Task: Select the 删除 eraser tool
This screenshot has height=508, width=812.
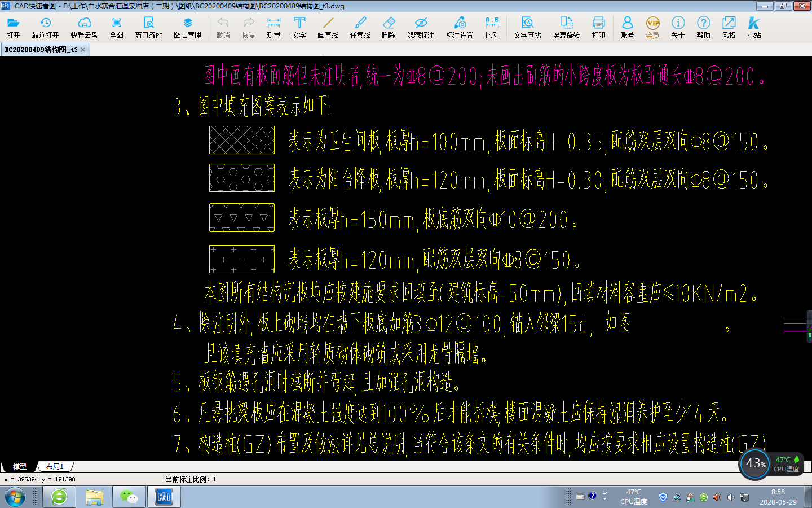Action: pos(389,27)
